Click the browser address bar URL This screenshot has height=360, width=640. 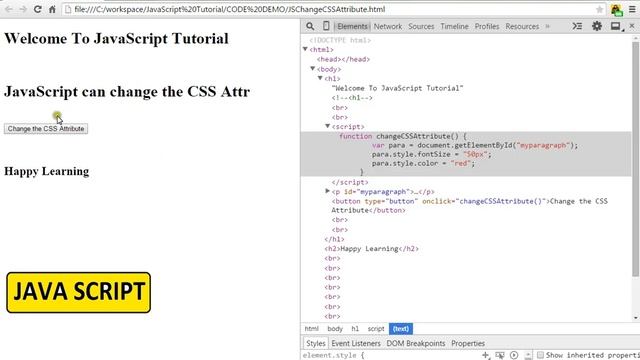tap(229, 9)
